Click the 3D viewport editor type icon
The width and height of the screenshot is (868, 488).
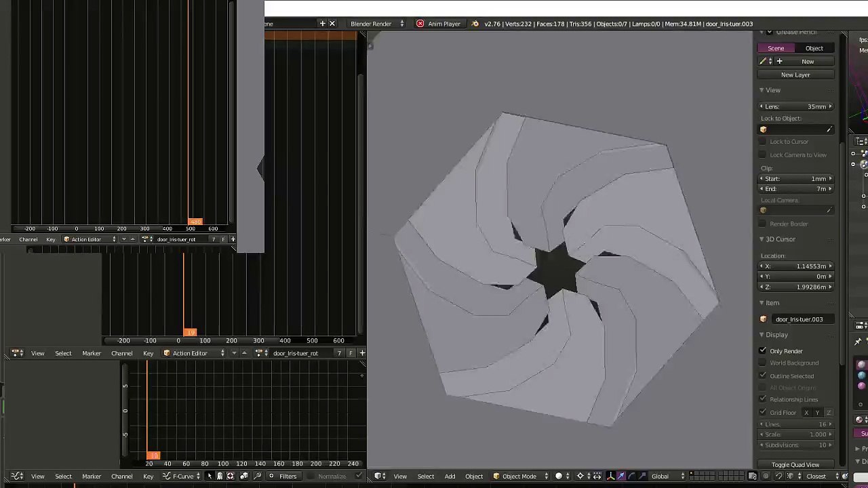click(x=380, y=476)
